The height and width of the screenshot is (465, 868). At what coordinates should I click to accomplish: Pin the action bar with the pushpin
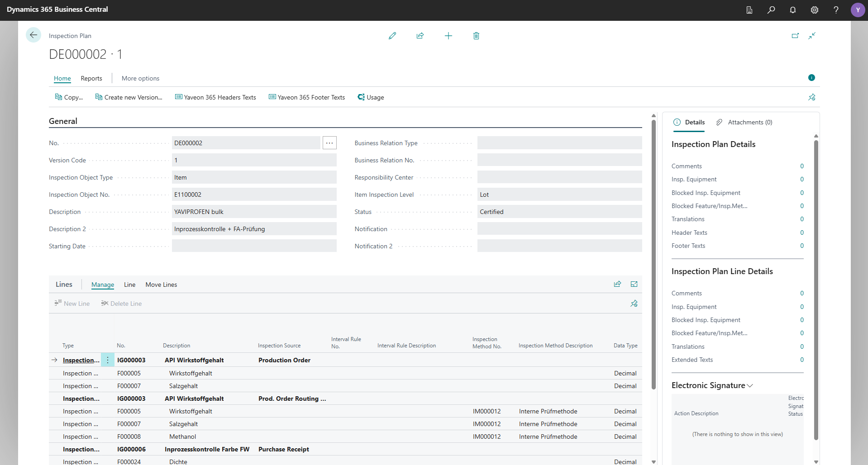(x=812, y=97)
